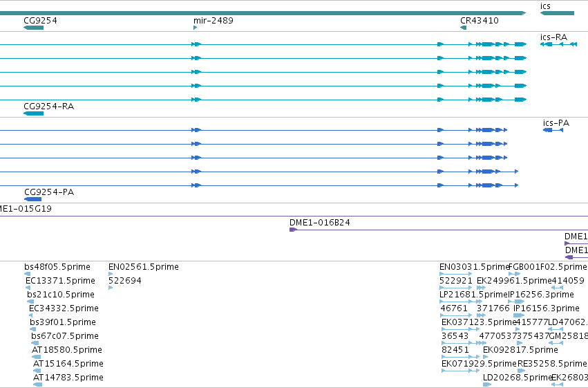
Task: Click the FGB001F02.5prime EST label
Action: (547, 267)
